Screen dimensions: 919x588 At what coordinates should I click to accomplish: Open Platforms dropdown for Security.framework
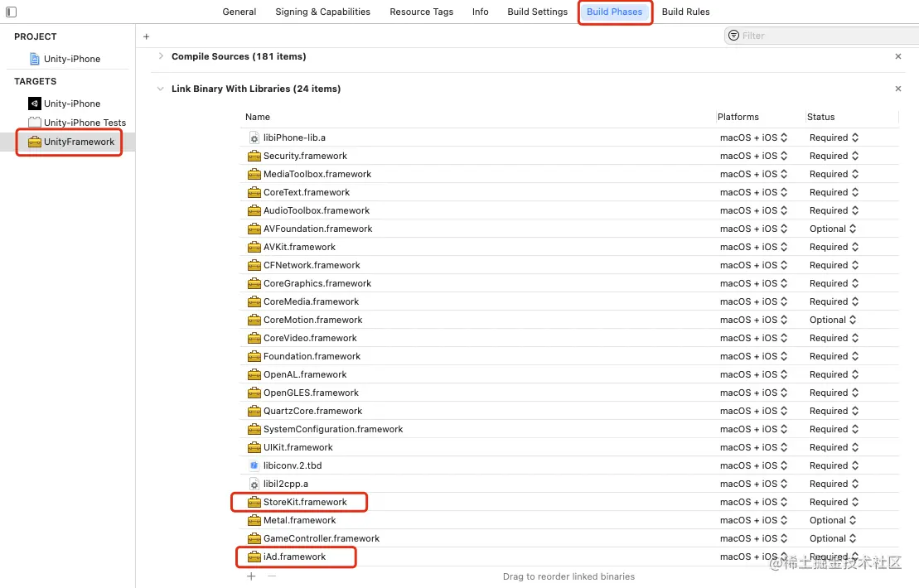754,156
